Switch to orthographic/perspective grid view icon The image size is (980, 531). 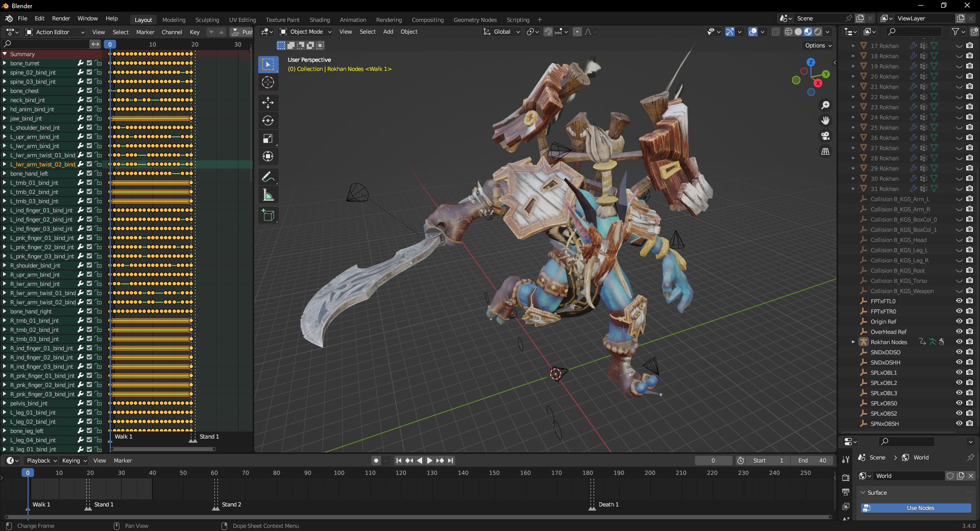[825, 152]
